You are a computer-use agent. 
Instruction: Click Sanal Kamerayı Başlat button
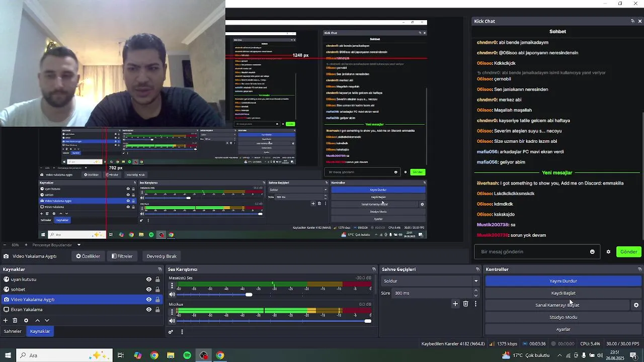point(557,305)
